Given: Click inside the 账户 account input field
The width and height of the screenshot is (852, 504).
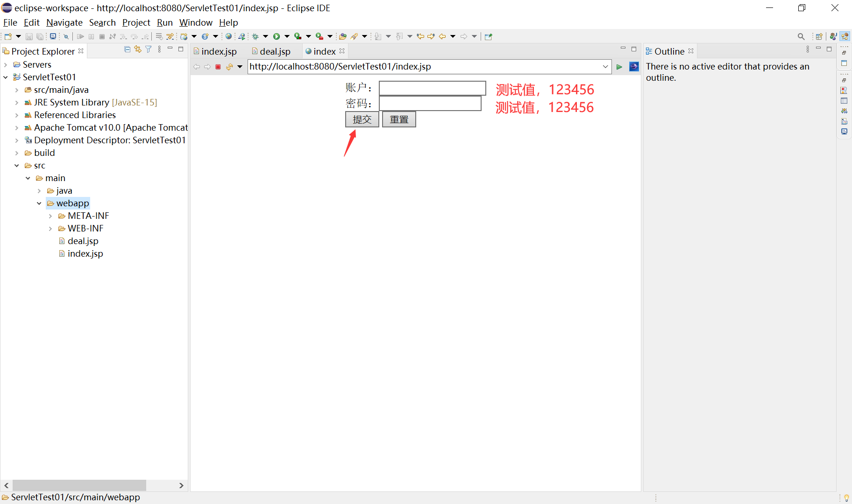Looking at the screenshot, I should point(432,88).
